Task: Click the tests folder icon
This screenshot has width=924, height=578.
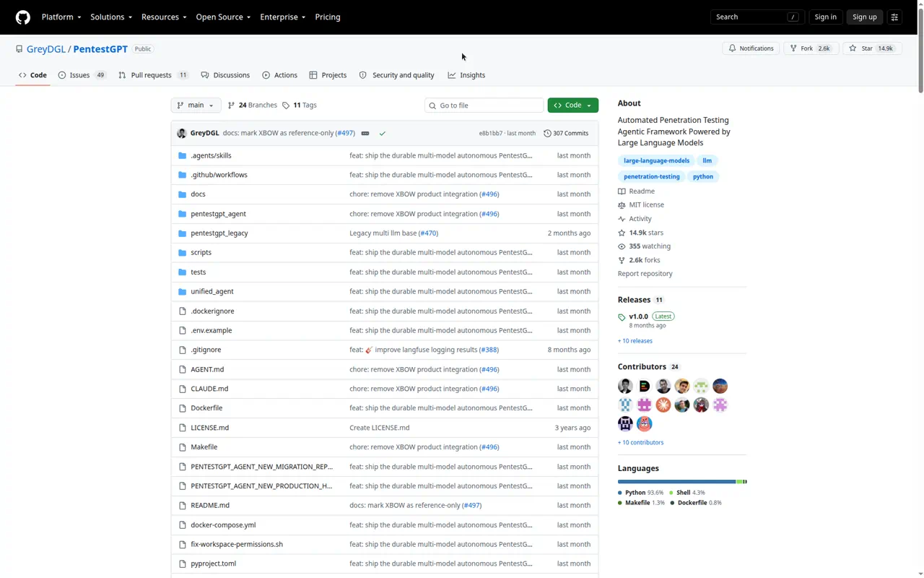Action: coord(183,272)
